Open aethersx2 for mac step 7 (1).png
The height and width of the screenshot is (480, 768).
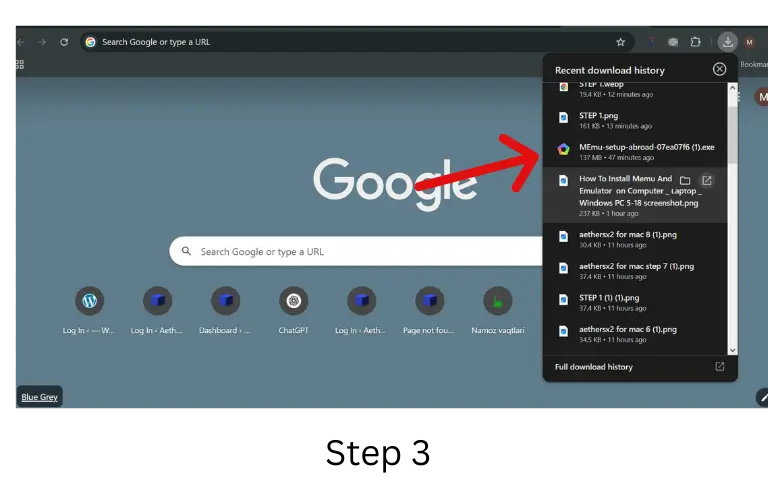point(635,271)
